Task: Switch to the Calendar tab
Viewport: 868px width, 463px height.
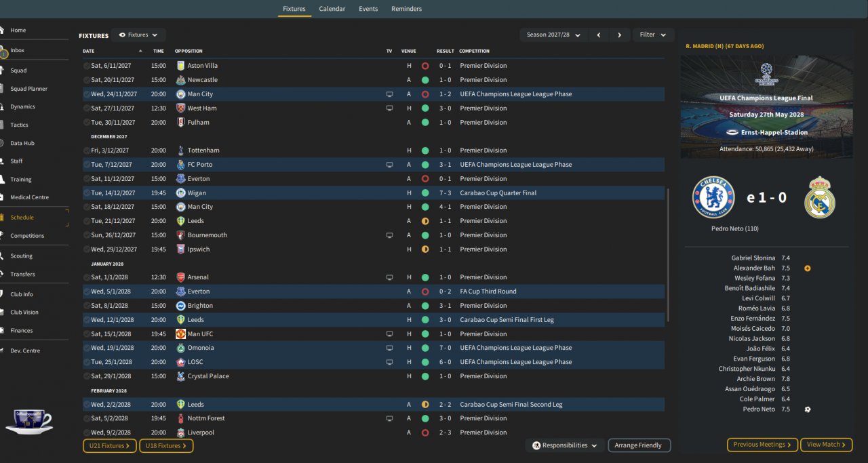Action: click(x=332, y=9)
